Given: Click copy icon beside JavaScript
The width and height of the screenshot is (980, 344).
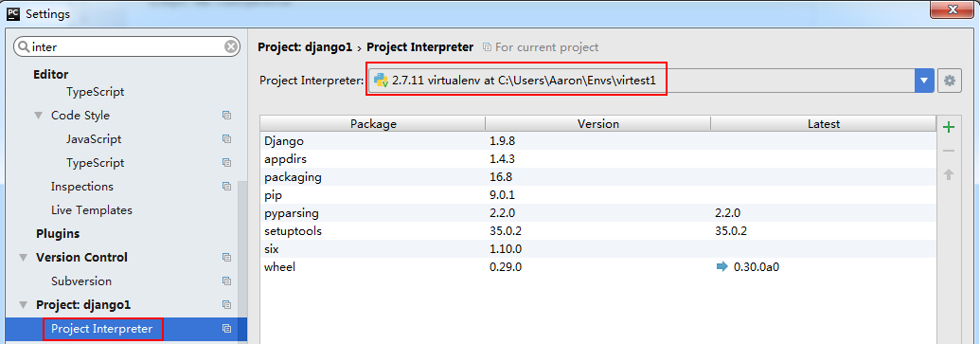Looking at the screenshot, I should point(227,139).
